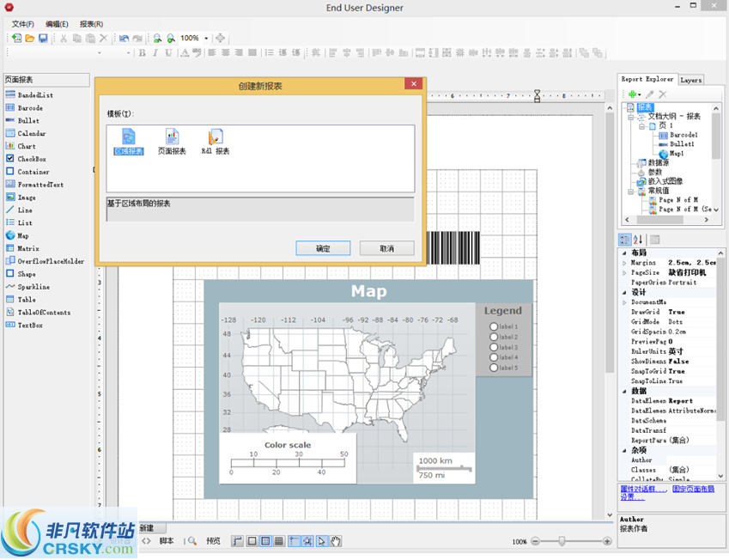Viewport: 729px width, 560px height.
Task: Toggle dots grid display mode button
Action: [265, 541]
